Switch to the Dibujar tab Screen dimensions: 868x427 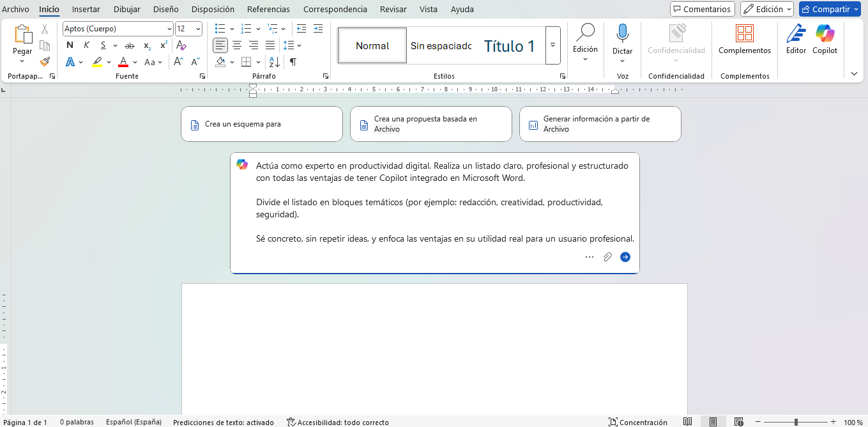click(x=127, y=9)
